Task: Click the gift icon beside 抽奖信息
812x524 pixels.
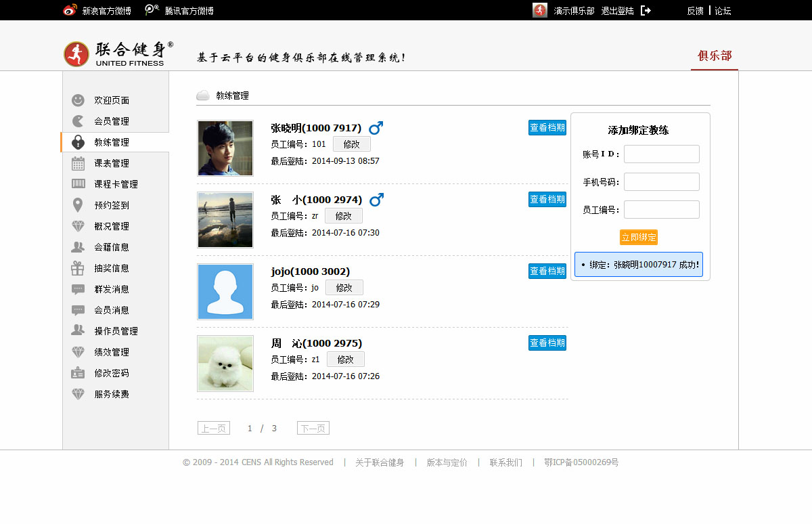Action: coord(78,268)
